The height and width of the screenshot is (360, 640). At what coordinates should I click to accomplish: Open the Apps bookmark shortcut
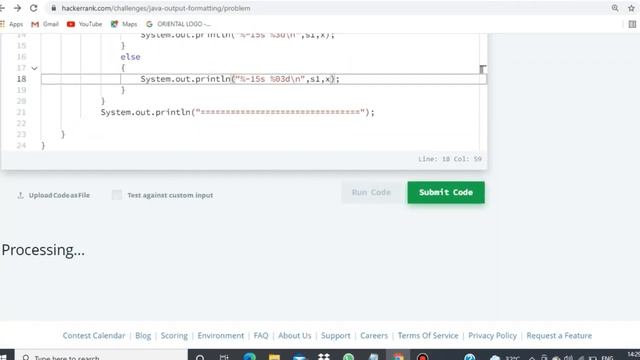coord(11,24)
